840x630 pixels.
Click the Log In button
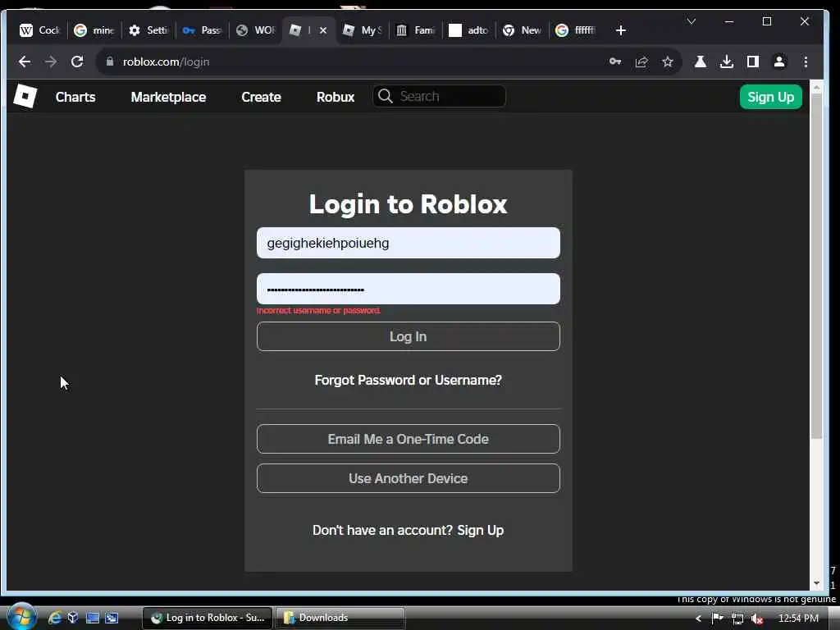click(x=409, y=336)
